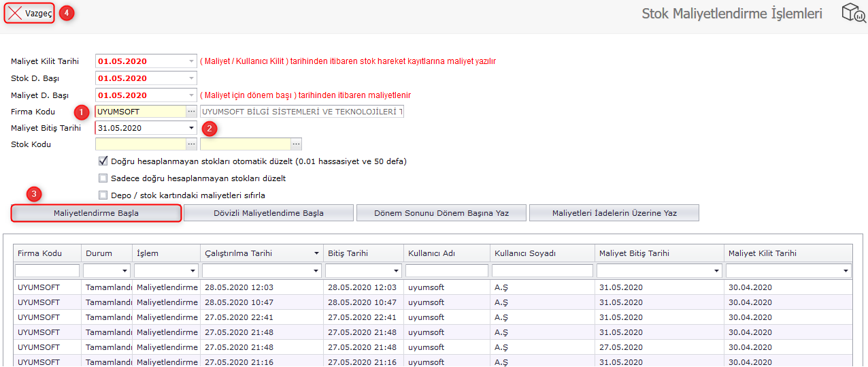The image size is (868, 367).
Task: Click Dönem Sonunu Dönem Başına Yaz
Action: (441, 213)
